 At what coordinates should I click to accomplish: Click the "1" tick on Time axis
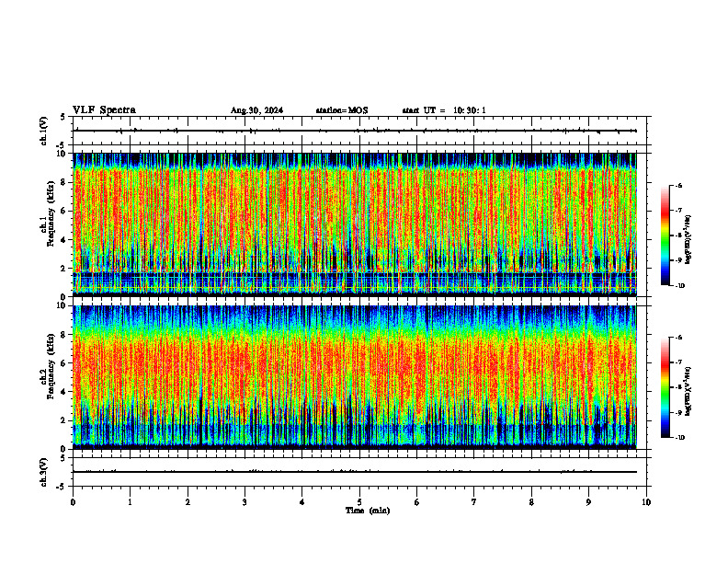[130, 502]
